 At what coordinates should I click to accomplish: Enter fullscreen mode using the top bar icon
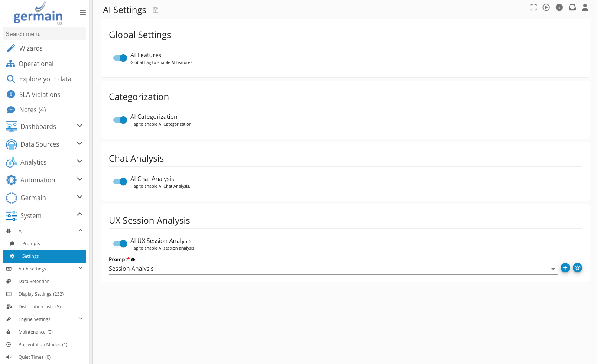coord(533,7)
